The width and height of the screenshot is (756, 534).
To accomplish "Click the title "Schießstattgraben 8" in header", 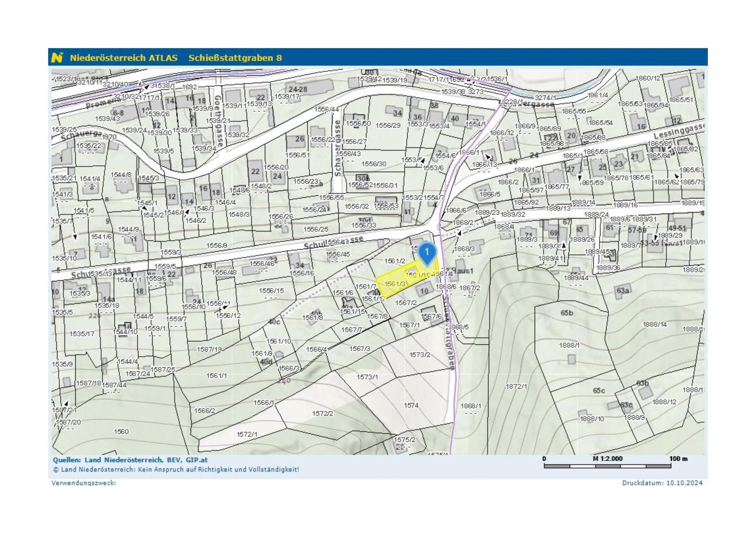I will [235, 58].
